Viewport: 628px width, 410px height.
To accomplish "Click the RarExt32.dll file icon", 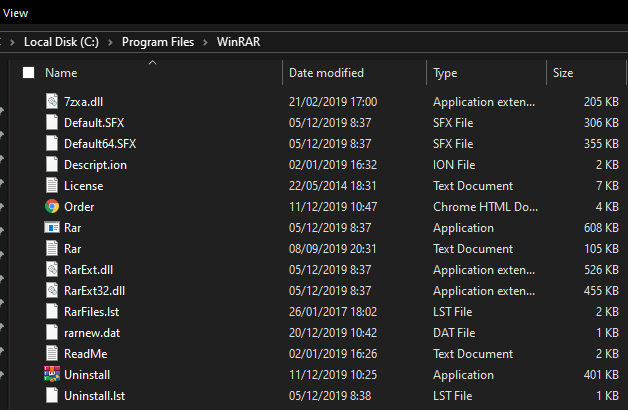I will coord(53,290).
